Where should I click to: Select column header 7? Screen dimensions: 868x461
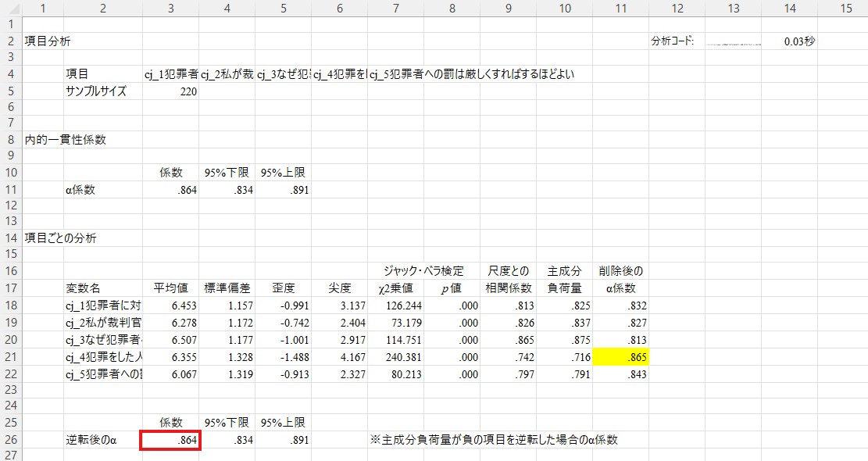[396, 9]
